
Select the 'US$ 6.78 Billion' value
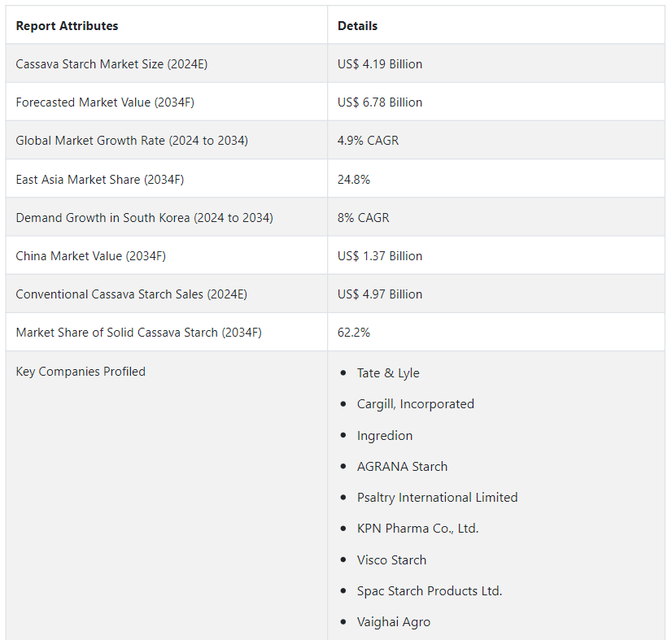(x=380, y=102)
